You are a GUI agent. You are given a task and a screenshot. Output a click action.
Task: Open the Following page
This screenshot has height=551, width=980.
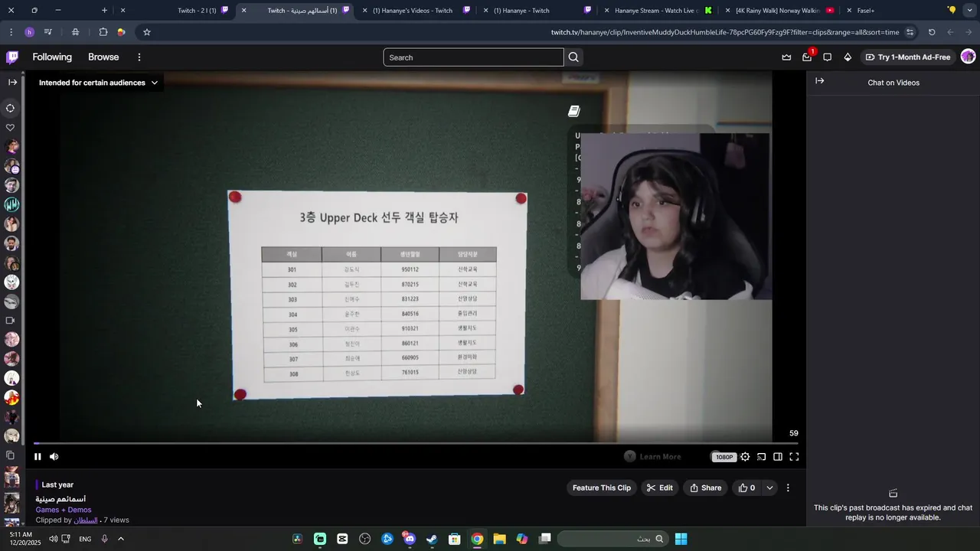coord(52,57)
